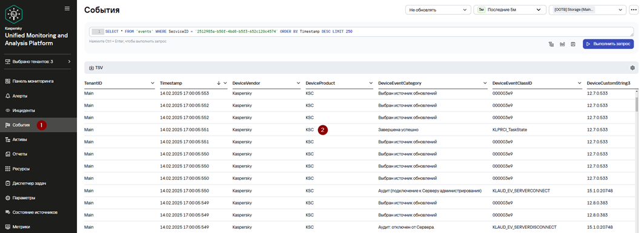Click the bell icon for Алерты

7,96
